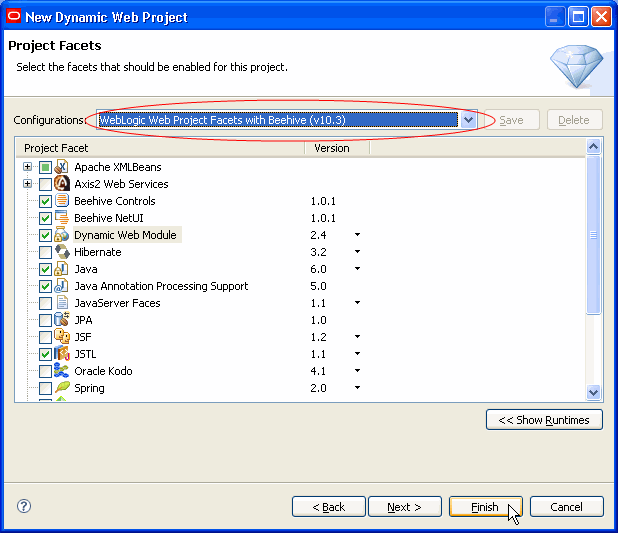Uncheck the Java facet checkbox
Screen dimensions: 618x533
pos(45,270)
